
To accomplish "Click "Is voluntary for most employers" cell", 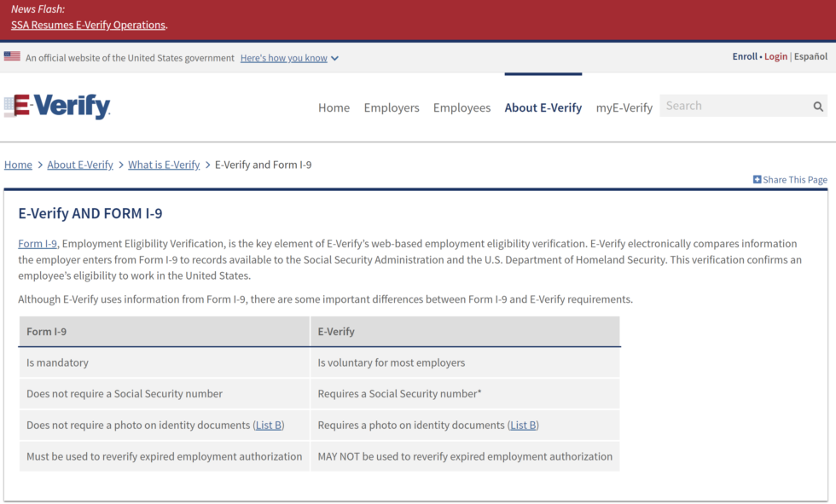I will pos(465,362).
